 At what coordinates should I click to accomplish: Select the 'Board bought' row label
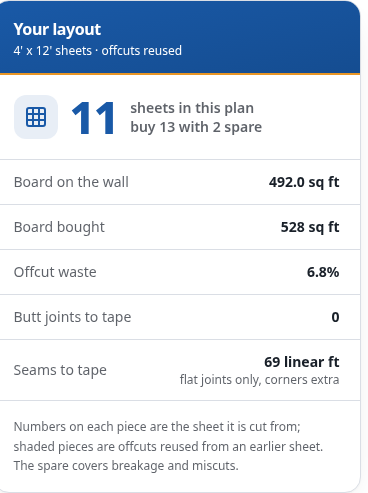pyautogui.click(x=59, y=227)
